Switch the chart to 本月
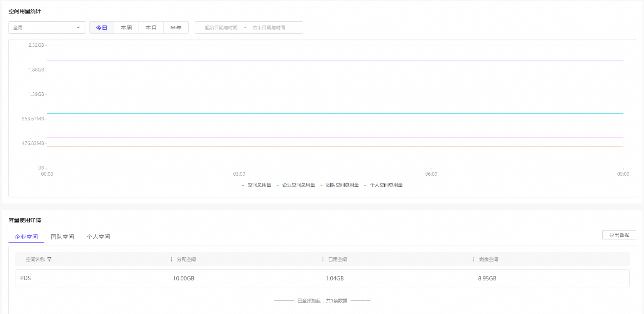The width and height of the screenshot is (644, 314). [151, 27]
